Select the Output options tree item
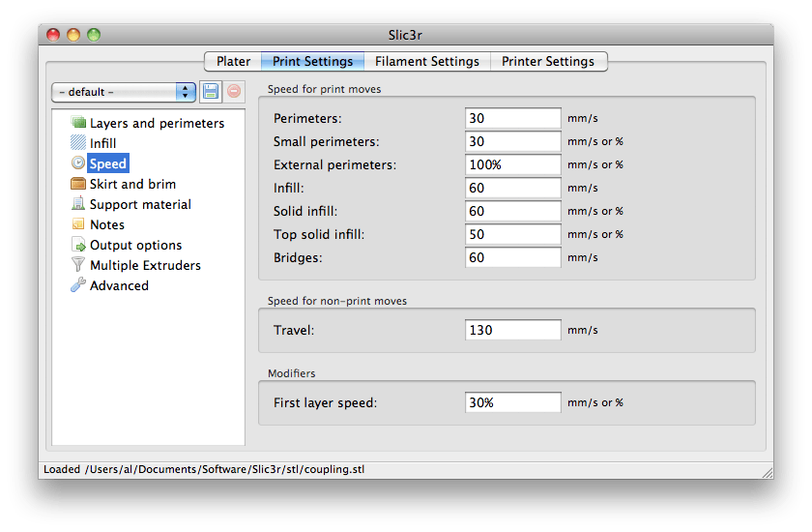The height and width of the screenshot is (532, 812). (x=135, y=245)
